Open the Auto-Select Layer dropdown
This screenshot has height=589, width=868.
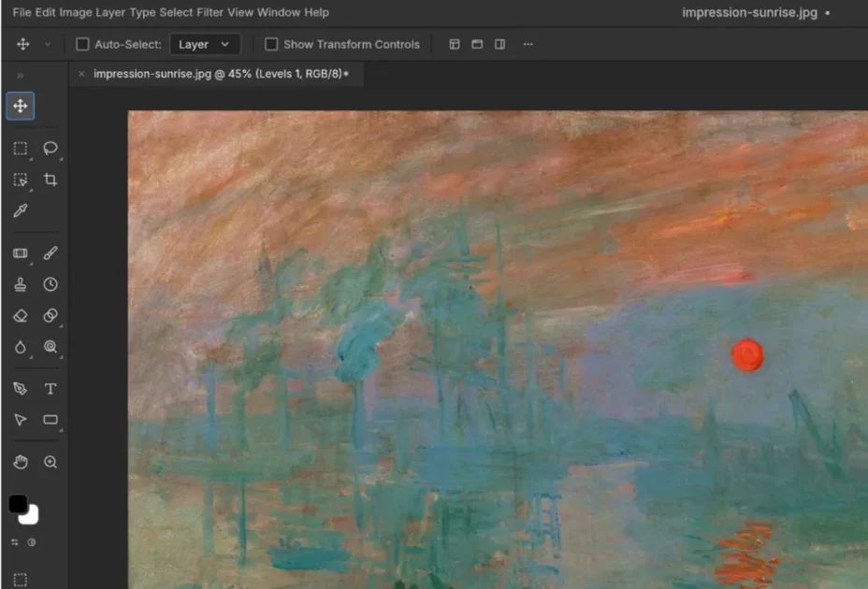click(205, 44)
